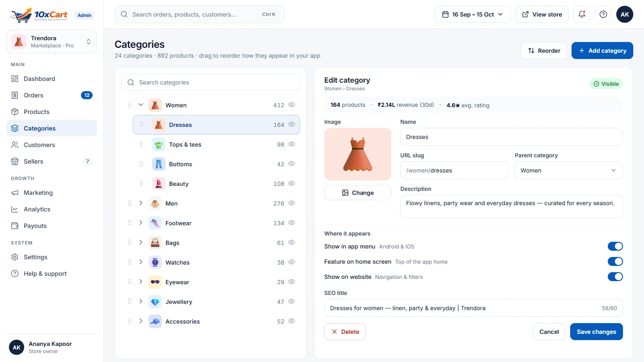Click the Accessories cap icon
The image size is (644, 362).
coord(155,321)
